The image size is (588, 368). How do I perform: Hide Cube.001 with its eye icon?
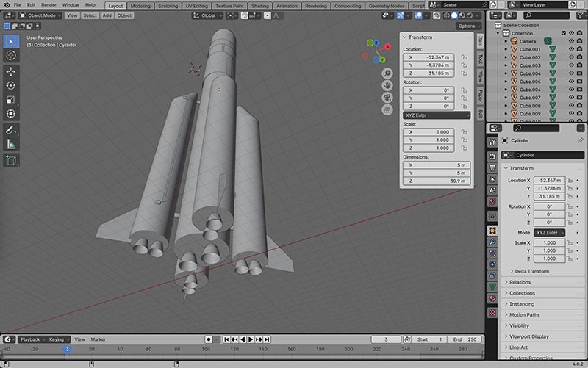click(x=571, y=49)
